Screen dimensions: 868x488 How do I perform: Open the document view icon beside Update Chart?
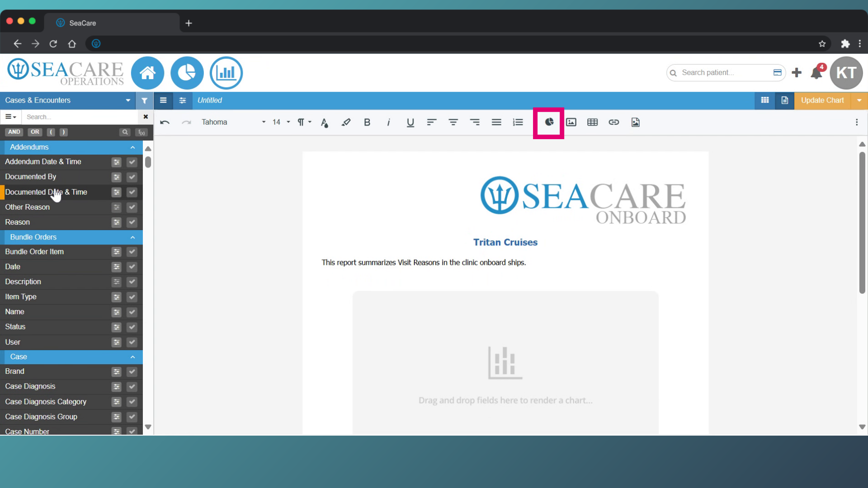[x=785, y=100]
